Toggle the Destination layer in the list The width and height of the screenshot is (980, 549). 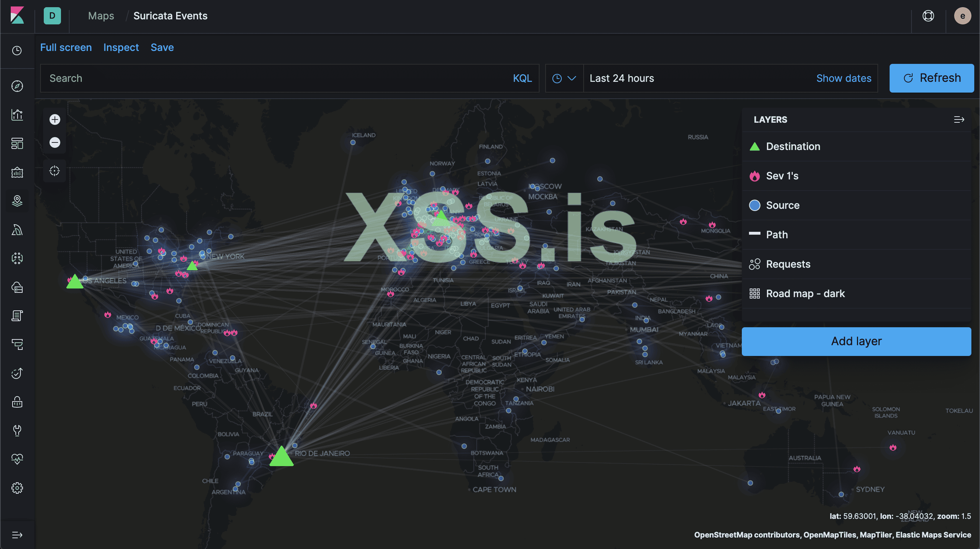coord(793,146)
